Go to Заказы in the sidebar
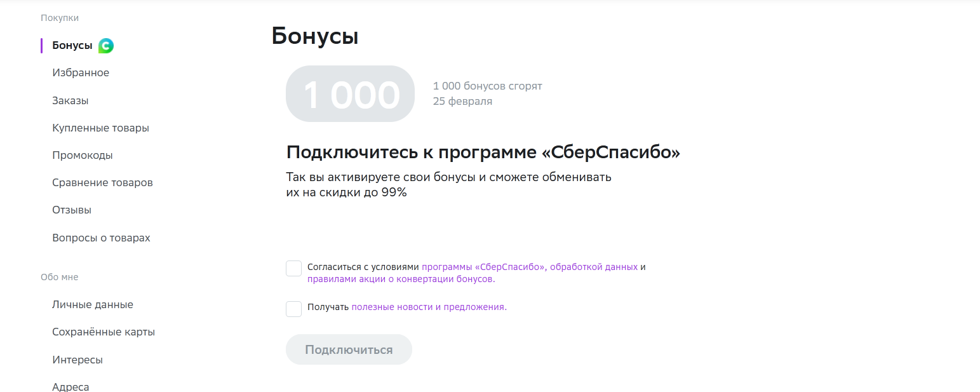The height and width of the screenshot is (392, 980). (70, 100)
